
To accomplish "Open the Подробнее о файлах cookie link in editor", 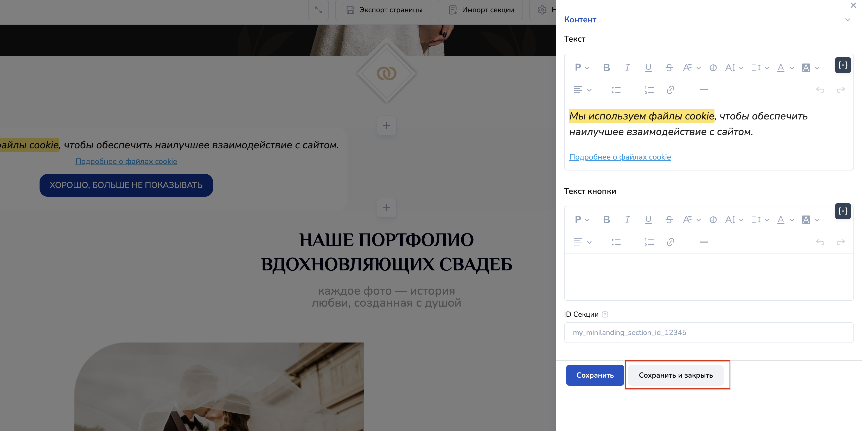I will pyautogui.click(x=620, y=157).
